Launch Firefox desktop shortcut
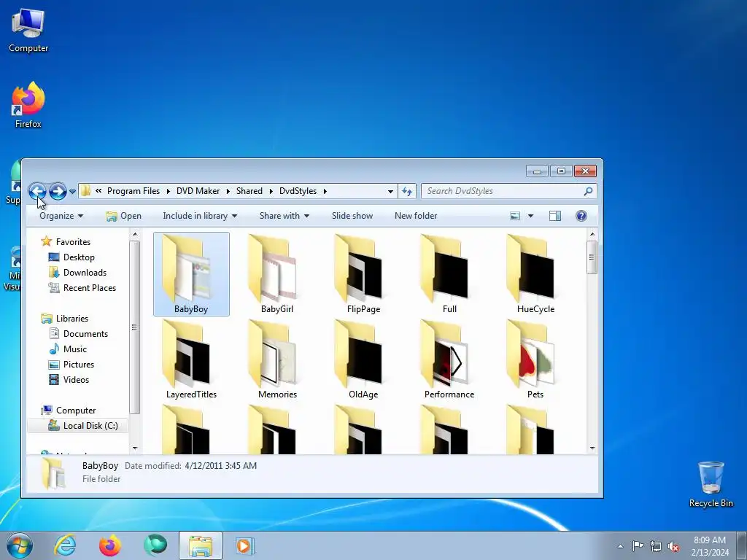 pos(28,106)
